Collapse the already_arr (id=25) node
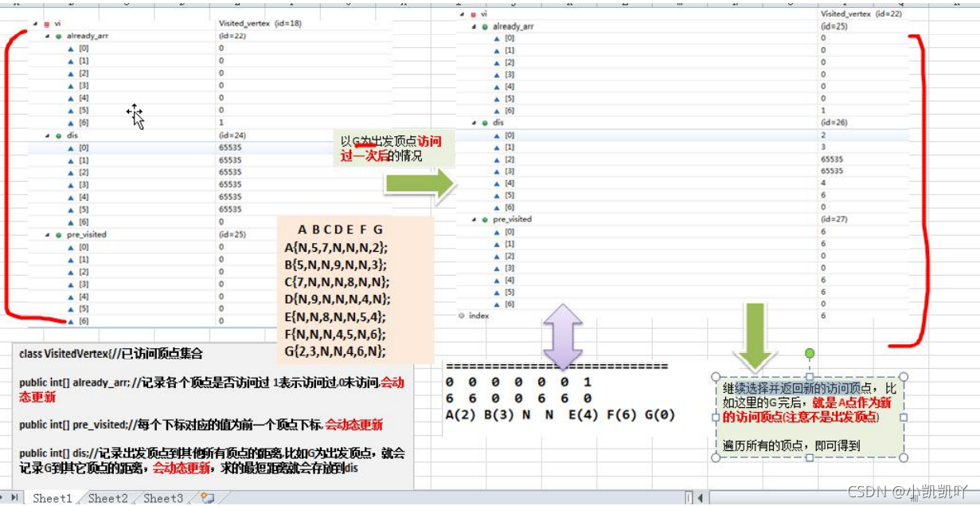Viewport: 980px width, 506px height. 473,26
